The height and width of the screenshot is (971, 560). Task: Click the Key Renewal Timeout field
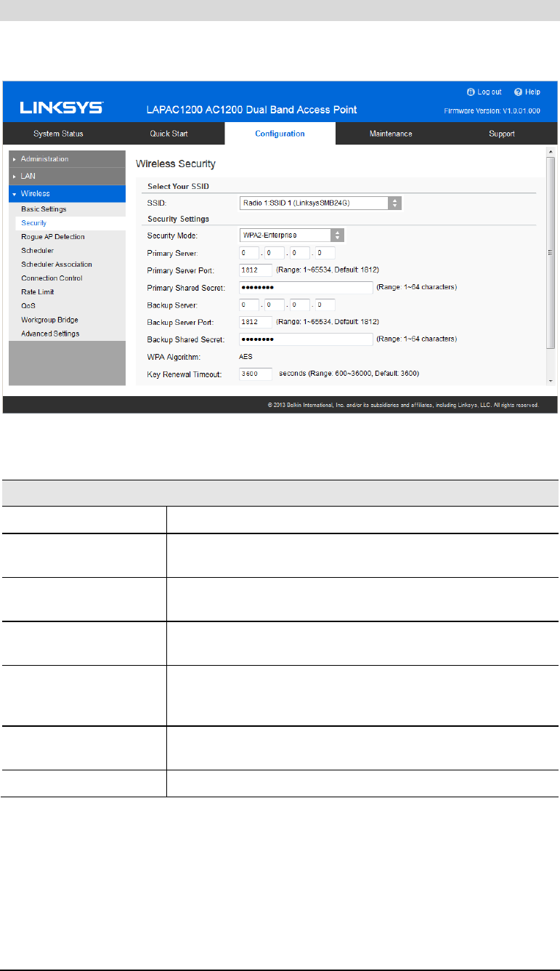tap(256, 374)
